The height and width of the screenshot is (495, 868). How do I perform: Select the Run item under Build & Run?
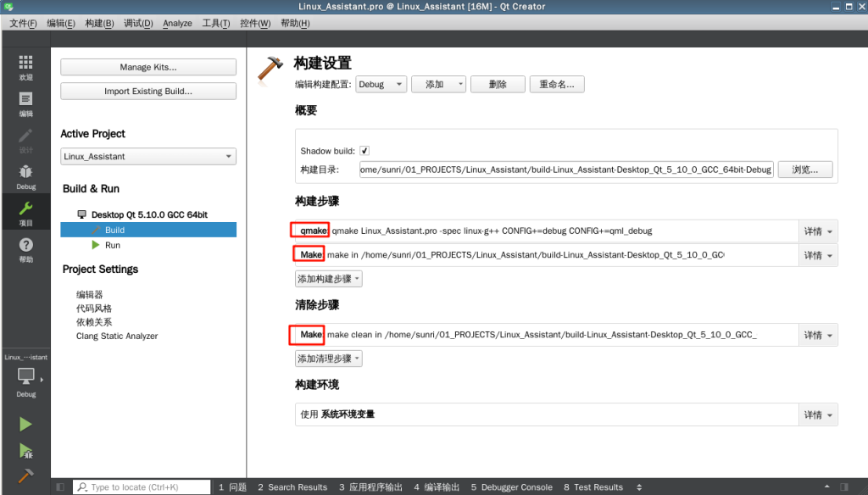112,245
